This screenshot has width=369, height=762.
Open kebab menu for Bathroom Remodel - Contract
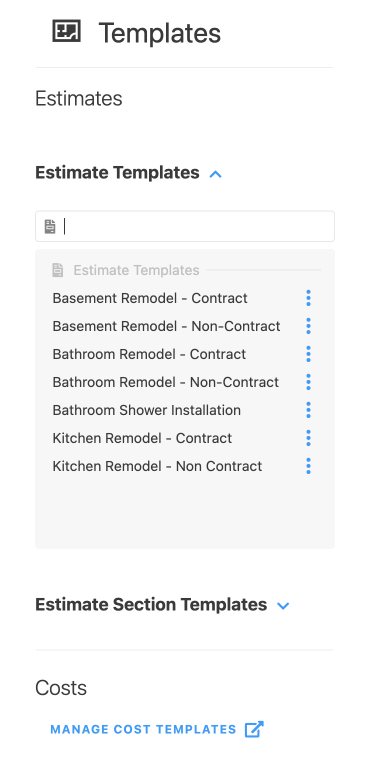click(x=308, y=354)
